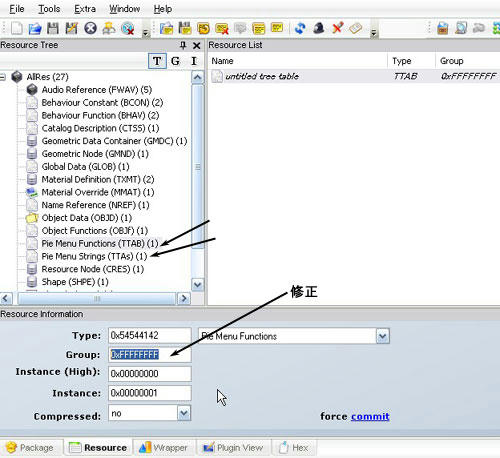The height and width of the screenshot is (458, 500).
Task: Select Name Reference (NREF) tree item
Action: tap(95, 205)
